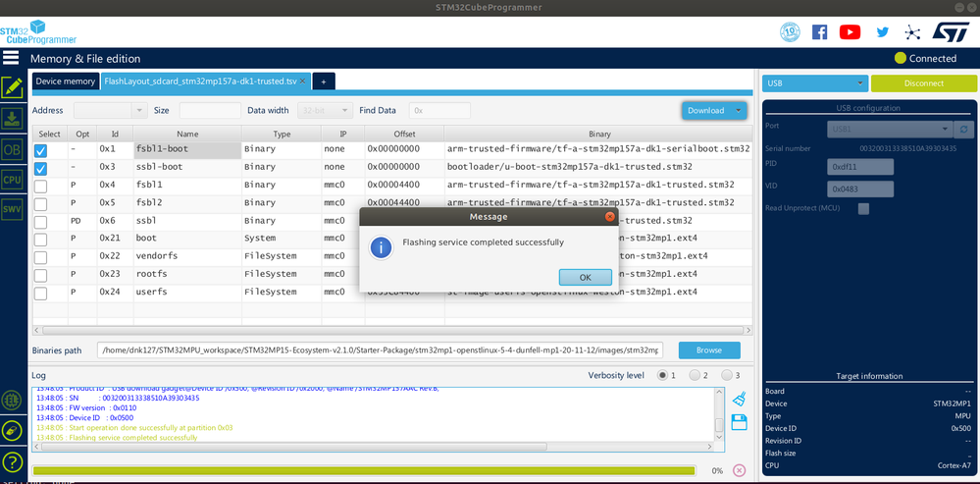
Task: Check the boot partition checkbox
Action: pyautogui.click(x=40, y=240)
